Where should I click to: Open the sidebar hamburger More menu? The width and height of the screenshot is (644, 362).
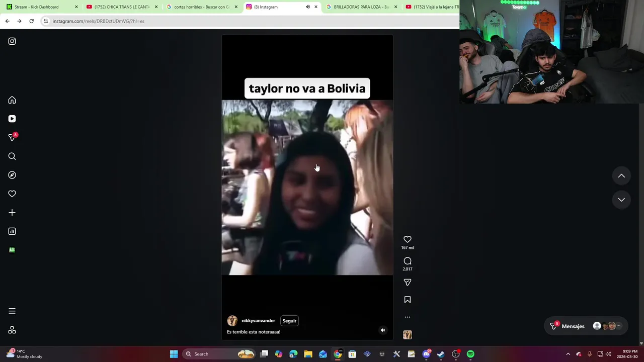[12, 311]
